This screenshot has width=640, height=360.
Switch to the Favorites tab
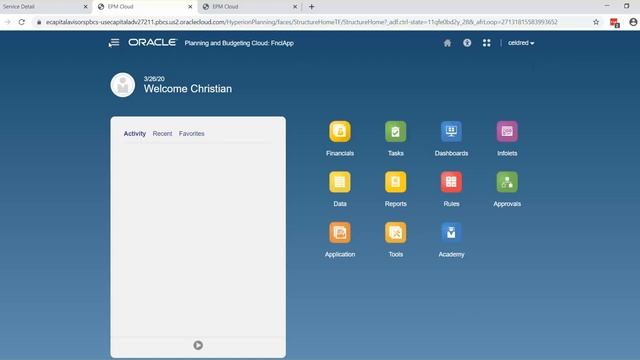point(191,133)
